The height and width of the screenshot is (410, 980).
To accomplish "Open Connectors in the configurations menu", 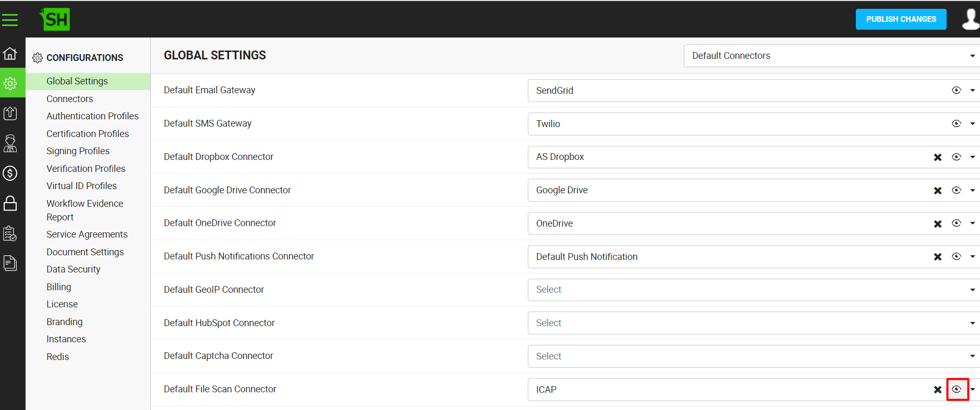I will (x=69, y=99).
